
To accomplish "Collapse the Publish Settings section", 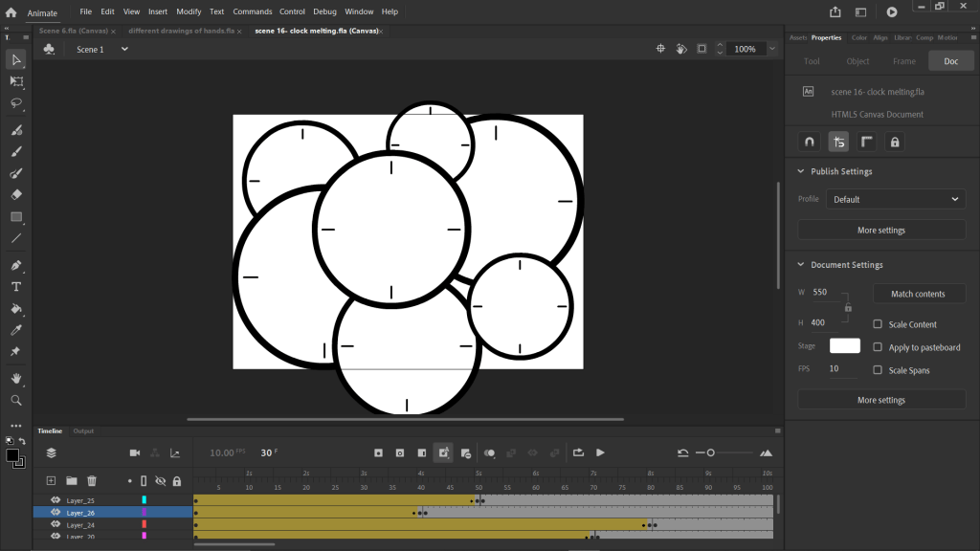I will 800,171.
